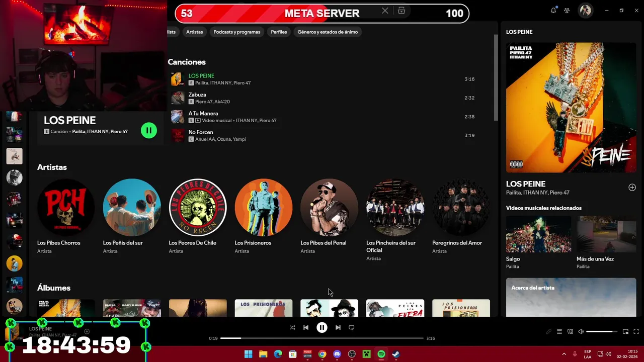This screenshot has width=644, height=362.
Task: Select the Perfiles filter chip
Action: click(x=279, y=32)
